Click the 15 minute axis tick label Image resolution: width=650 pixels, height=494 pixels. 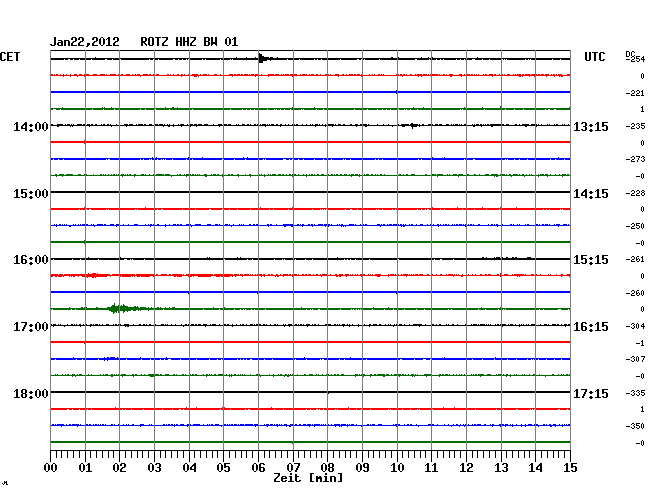coord(570,468)
